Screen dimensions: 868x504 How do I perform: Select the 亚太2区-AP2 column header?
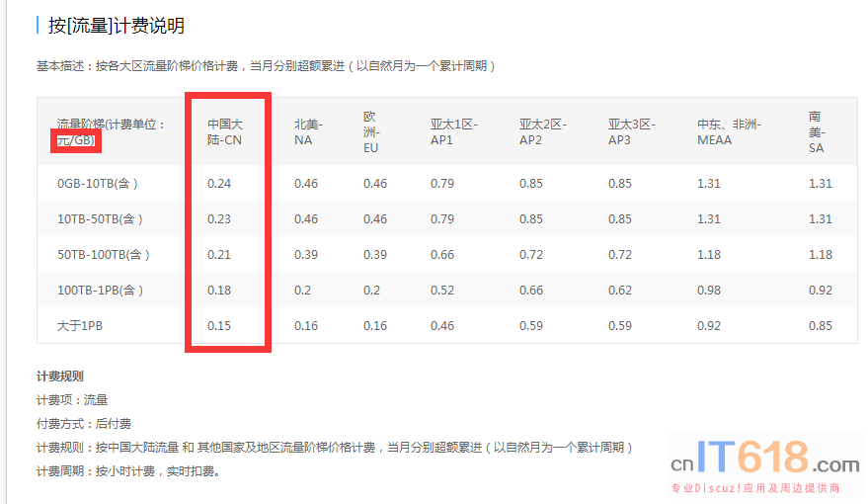click(x=542, y=132)
